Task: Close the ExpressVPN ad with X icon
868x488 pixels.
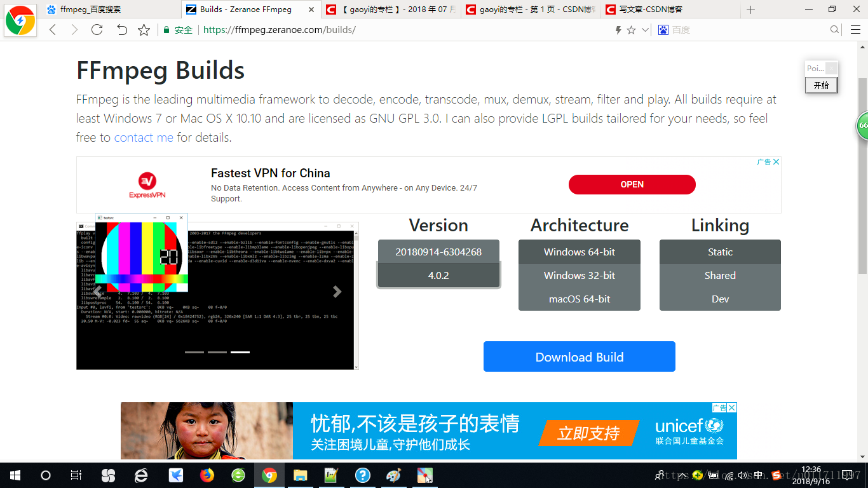Action: (776, 162)
